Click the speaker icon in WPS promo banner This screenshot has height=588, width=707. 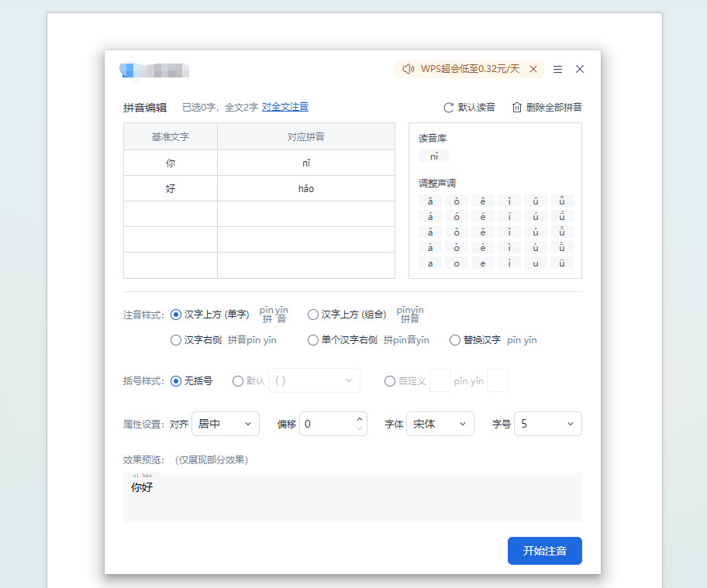tap(409, 69)
